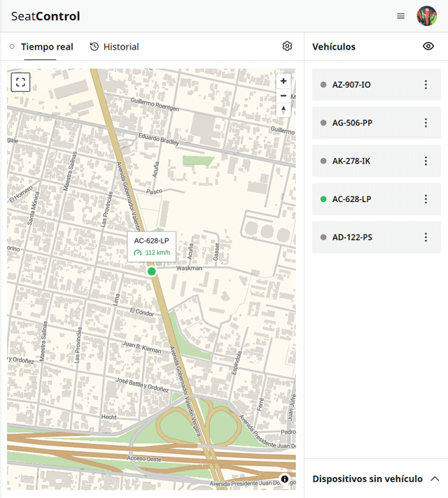Expand Dispositivos sin vehículo section
Image resolution: width=448 pixels, height=498 pixels.
click(x=435, y=479)
